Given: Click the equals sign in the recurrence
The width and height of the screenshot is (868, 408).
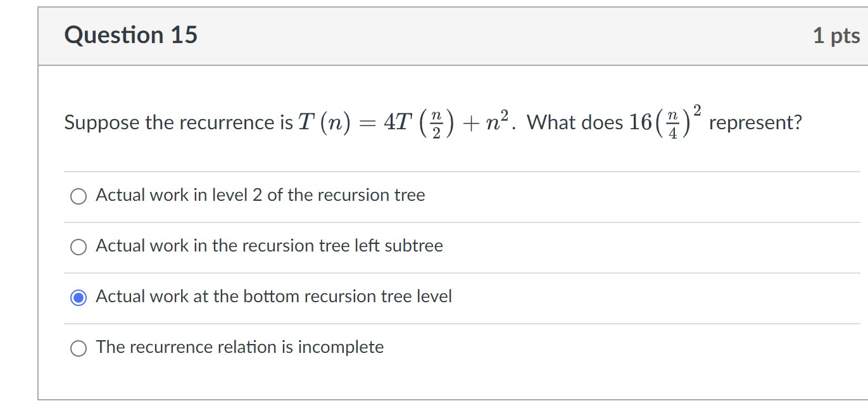Looking at the screenshot, I should pos(367,123).
